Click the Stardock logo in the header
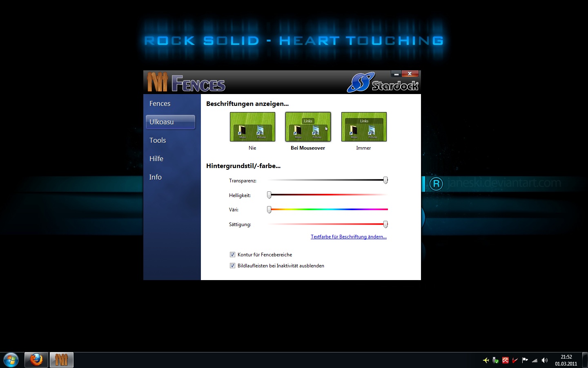The height and width of the screenshot is (368, 588). (x=383, y=82)
